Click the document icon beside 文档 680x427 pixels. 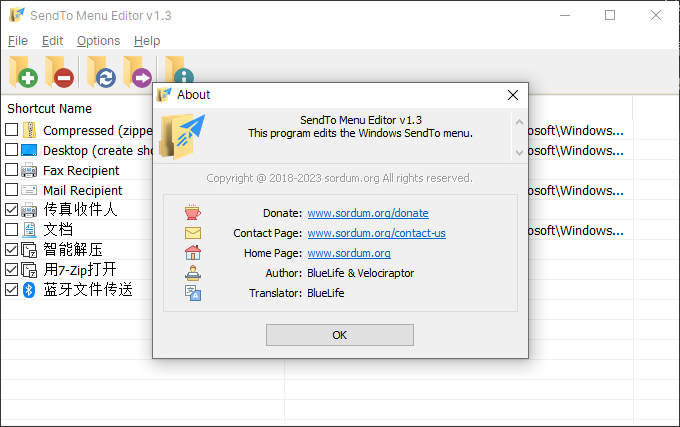coord(29,230)
